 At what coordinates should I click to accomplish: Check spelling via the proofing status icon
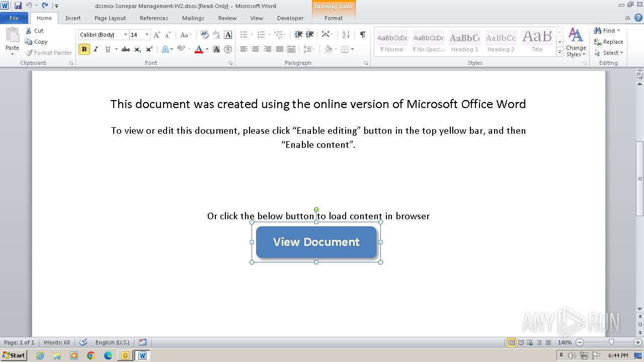[x=84, y=342]
